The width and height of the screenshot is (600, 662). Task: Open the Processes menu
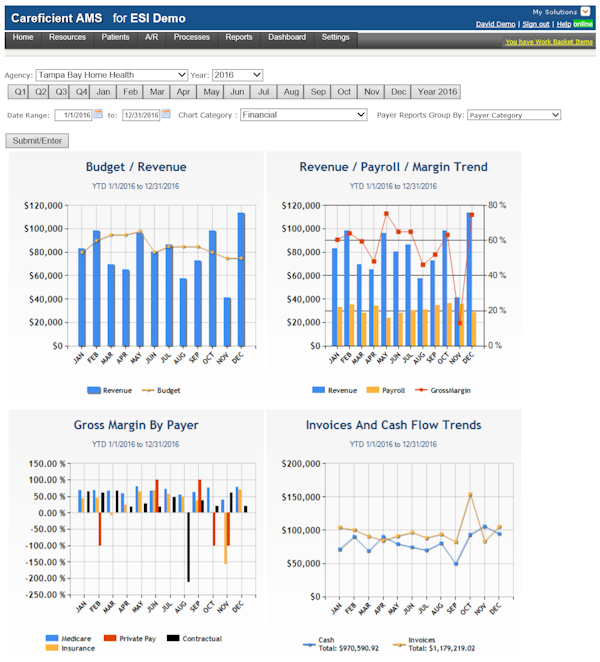(192, 37)
